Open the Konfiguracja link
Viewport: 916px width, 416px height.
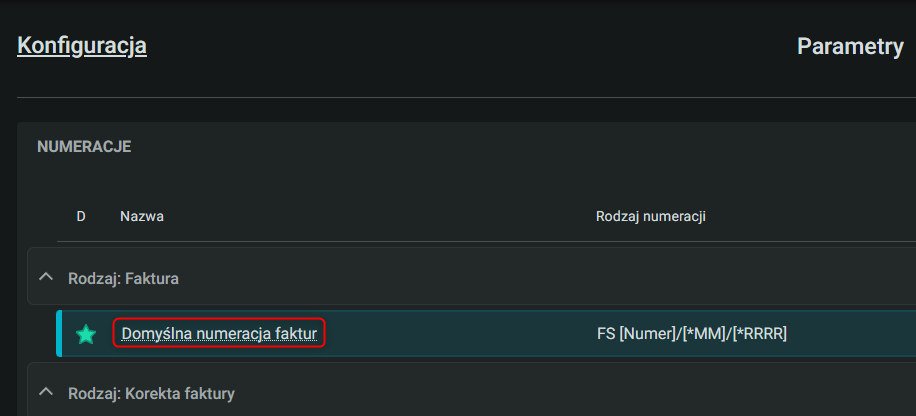[x=82, y=46]
